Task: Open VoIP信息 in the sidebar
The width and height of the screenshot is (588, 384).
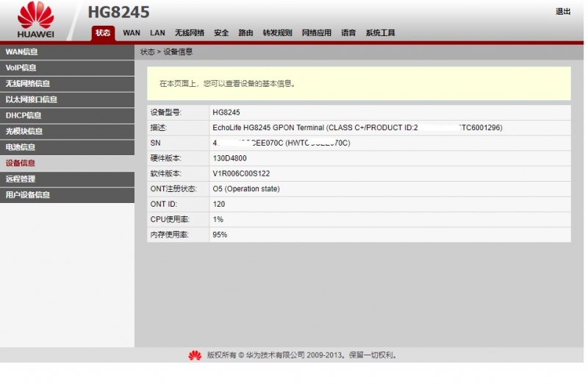Action: click(67, 68)
